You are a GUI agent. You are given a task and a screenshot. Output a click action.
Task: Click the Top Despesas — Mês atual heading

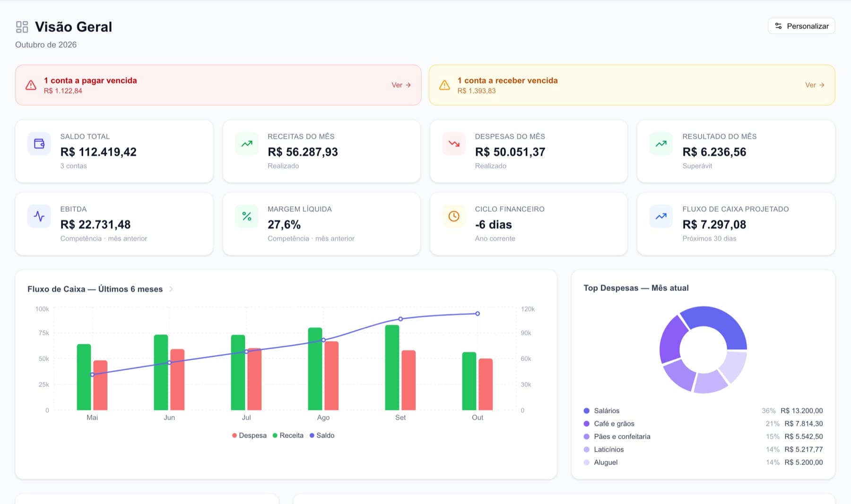636,288
